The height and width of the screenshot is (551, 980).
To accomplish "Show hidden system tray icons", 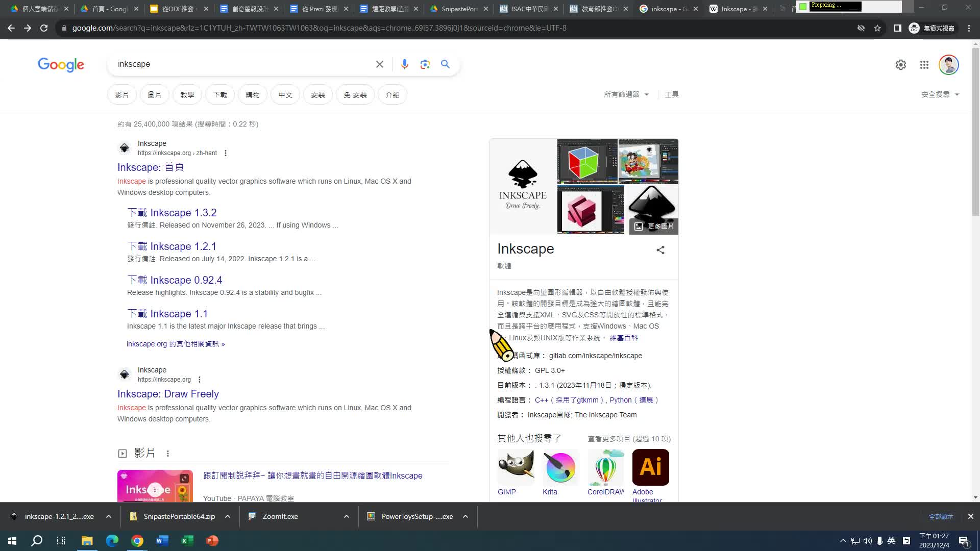I will 843,541.
